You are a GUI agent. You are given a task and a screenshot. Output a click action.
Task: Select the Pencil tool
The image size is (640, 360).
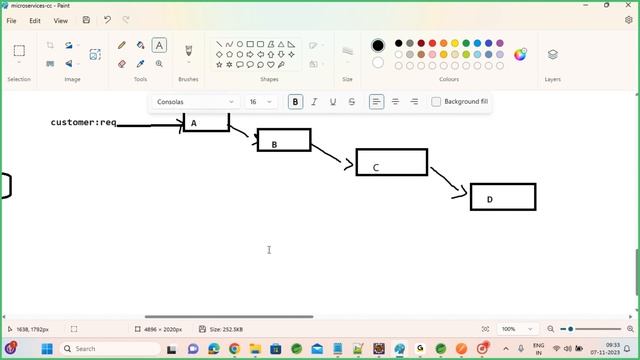point(122,45)
